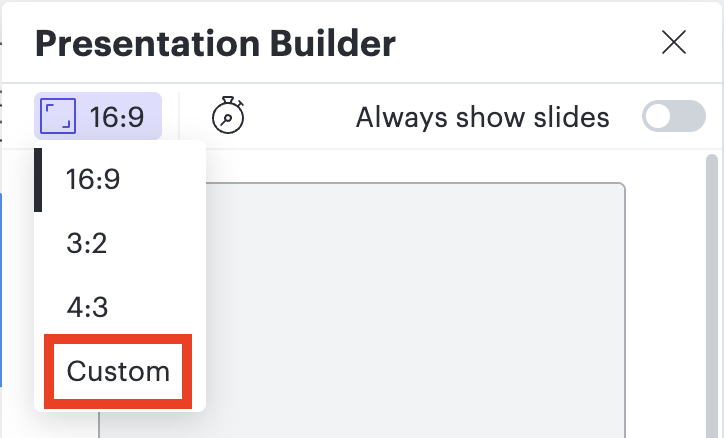Click the divider line beside the timer icon
The width and height of the screenshot is (724, 438).
[179, 117]
